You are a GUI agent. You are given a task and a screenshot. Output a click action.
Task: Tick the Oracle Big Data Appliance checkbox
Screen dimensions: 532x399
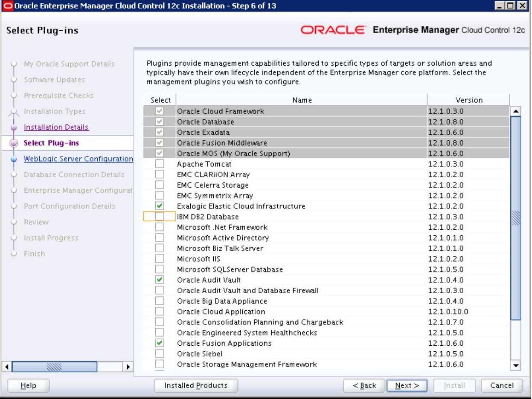click(x=159, y=301)
